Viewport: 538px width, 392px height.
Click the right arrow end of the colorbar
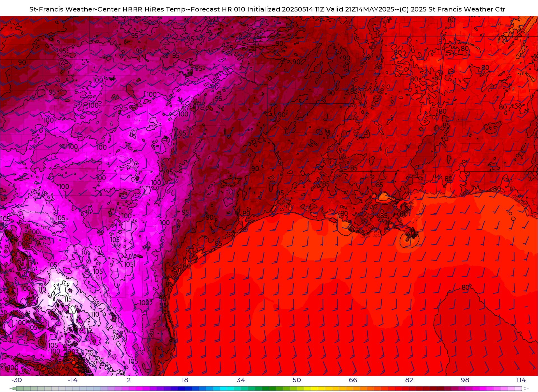(x=525, y=389)
